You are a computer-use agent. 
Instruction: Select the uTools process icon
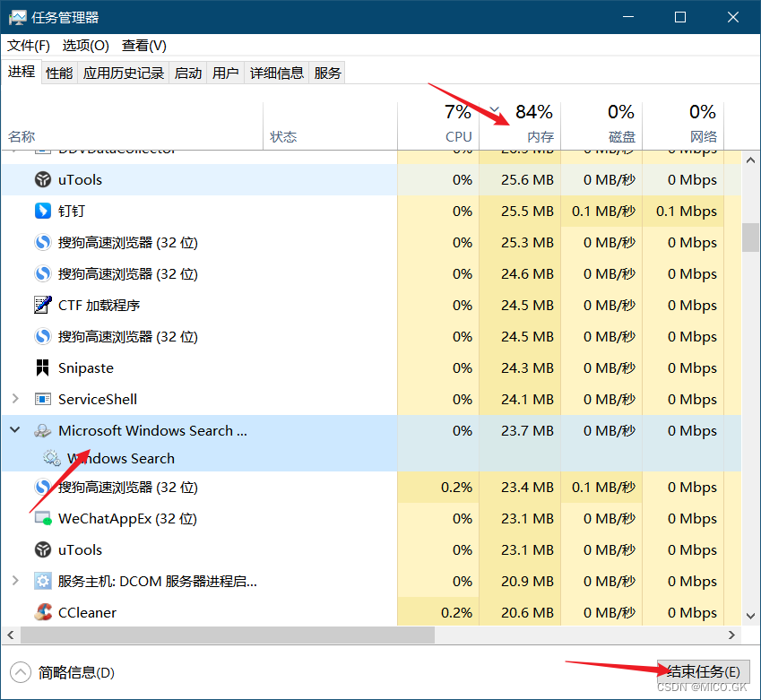[42, 179]
